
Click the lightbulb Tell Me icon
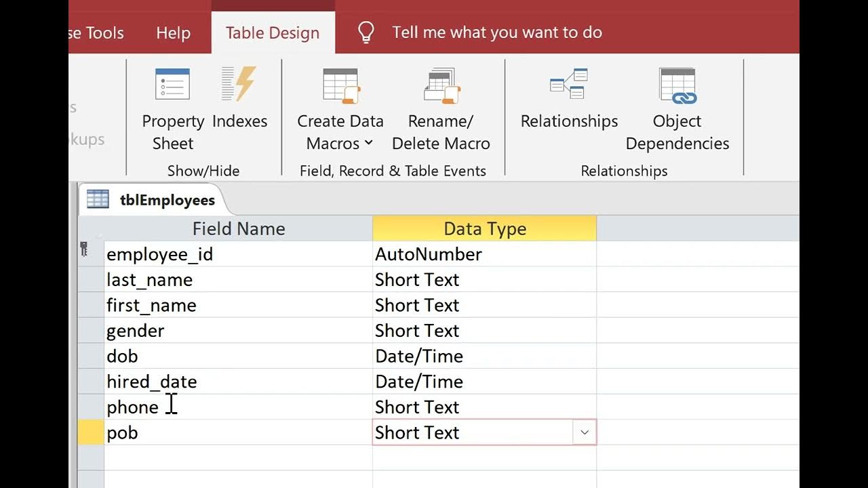coord(366,33)
